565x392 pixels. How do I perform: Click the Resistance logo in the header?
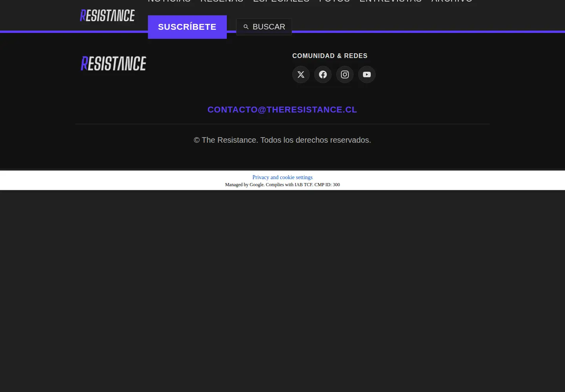point(108,16)
